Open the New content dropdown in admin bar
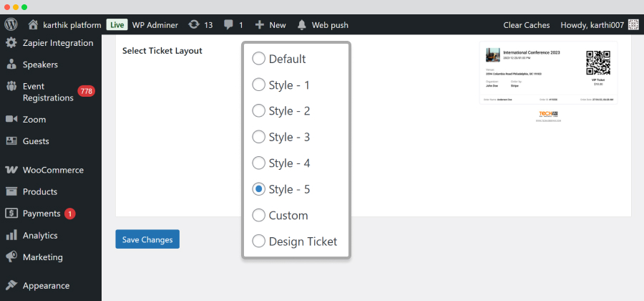 click(x=270, y=25)
